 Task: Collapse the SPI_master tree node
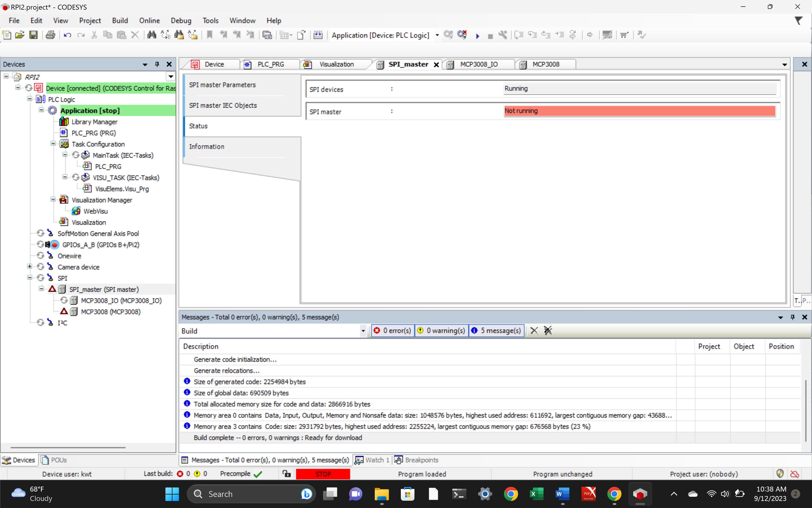pyautogui.click(x=41, y=289)
